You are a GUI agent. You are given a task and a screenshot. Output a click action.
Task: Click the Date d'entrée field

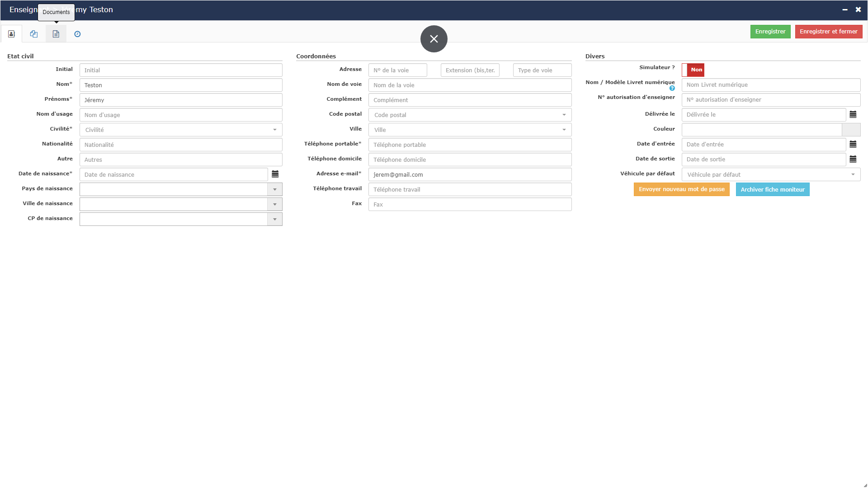(764, 144)
